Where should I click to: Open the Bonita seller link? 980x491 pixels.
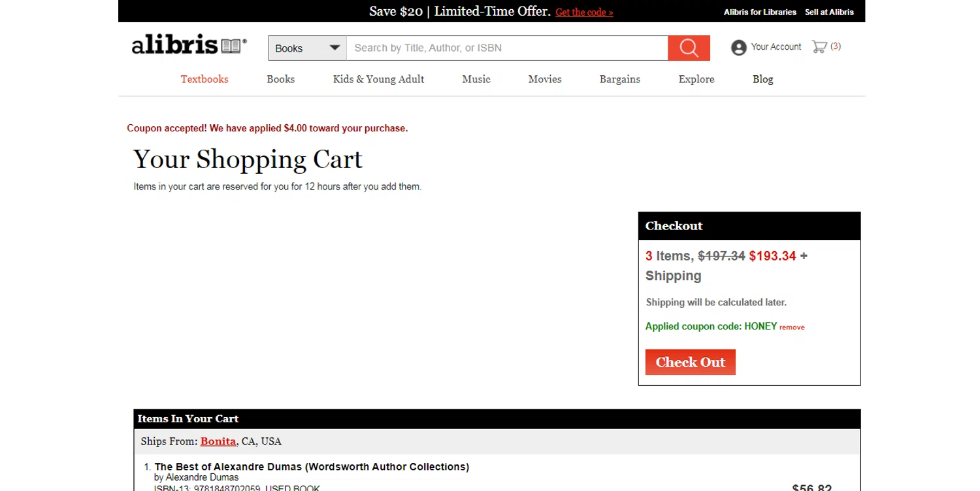click(218, 441)
